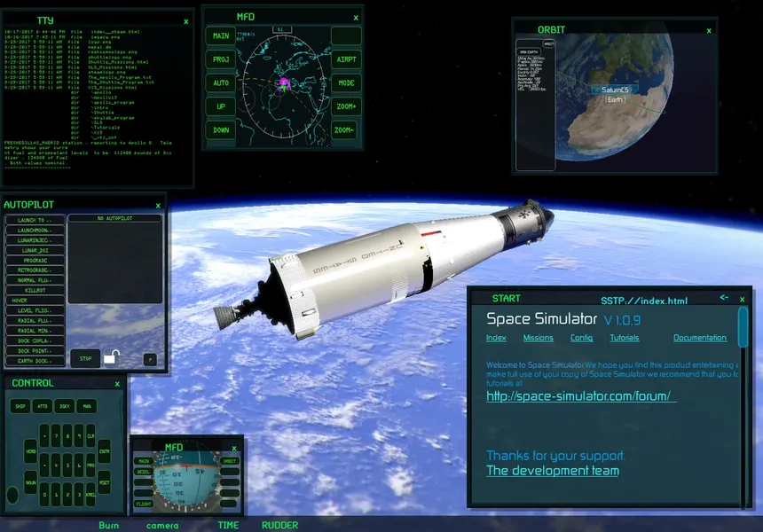The height and width of the screenshot is (532, 763).
Task: Open TIME menu in bottom bar
Action: click(x=228, y=525)
